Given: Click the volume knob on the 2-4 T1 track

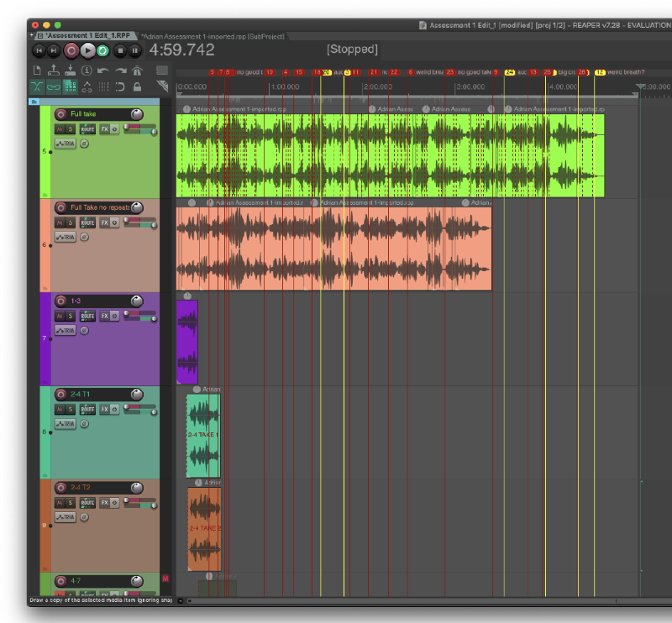Looking at the screenshot, I should pos(137,394).
